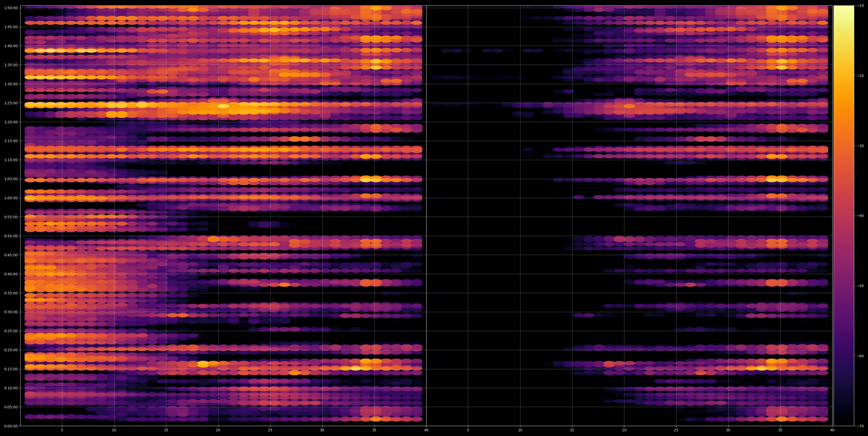This screenshot has width=868, height=436.
Task: Select the −20 colorbar tick label
Action: (860, 76)
